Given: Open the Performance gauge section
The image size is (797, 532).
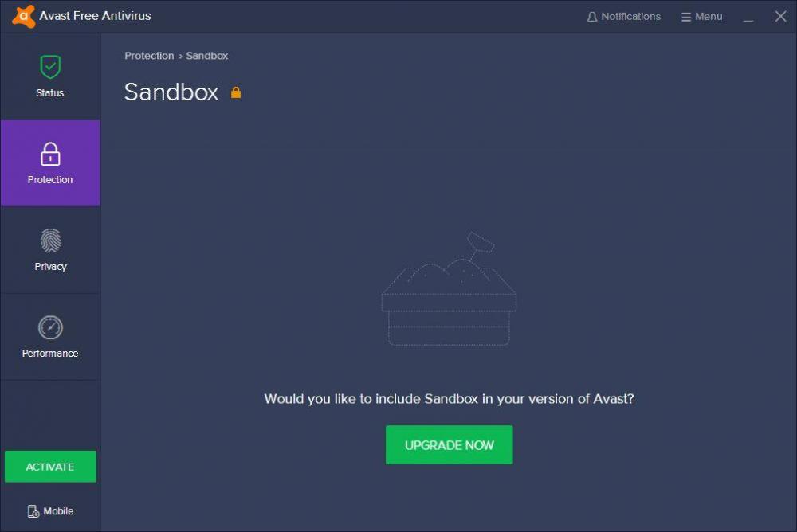Looking at the screenshot, I should (x=49, y=337).
